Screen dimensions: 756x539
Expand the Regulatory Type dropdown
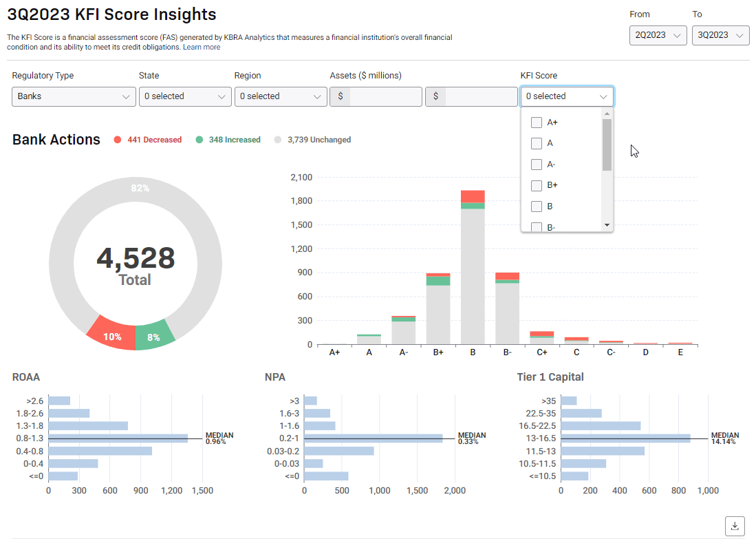[x=73, y=96]
